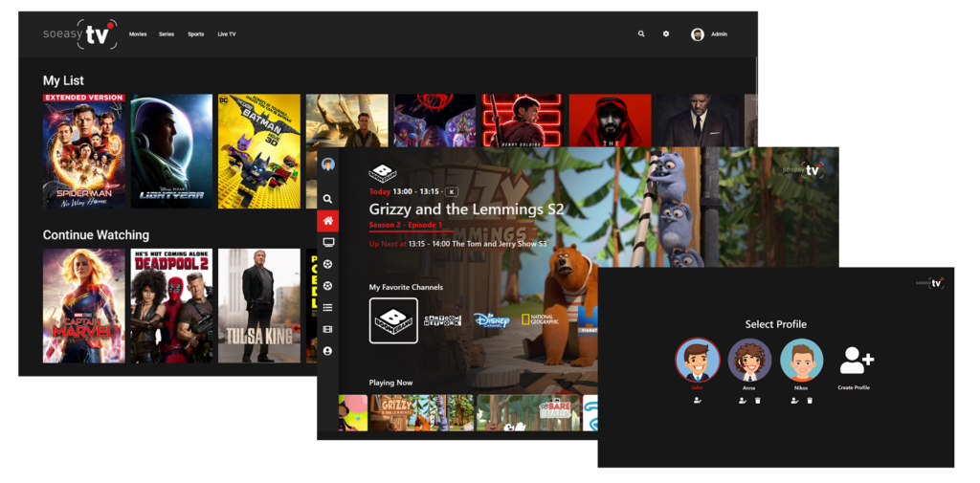Open the list icon in the sidebar
980x483 pixels.
pos(327,307)
